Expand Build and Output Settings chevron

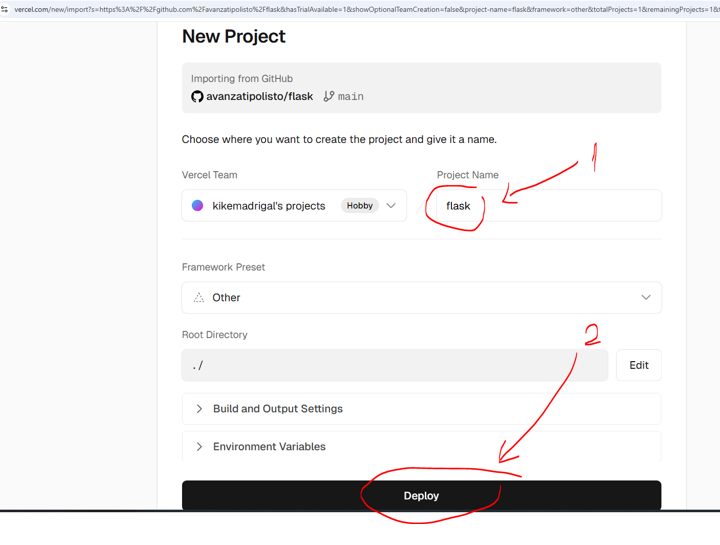click(x=199, y=409)
